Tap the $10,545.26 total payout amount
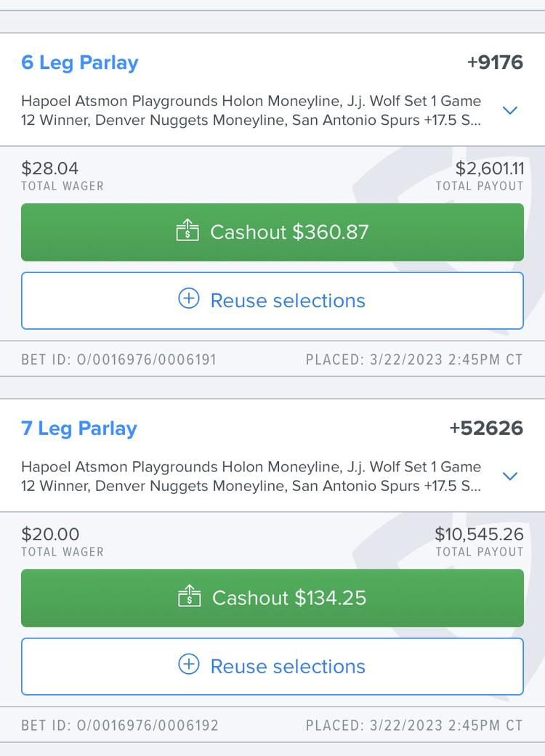Screen dimensions: 545x756 (479, 535)
